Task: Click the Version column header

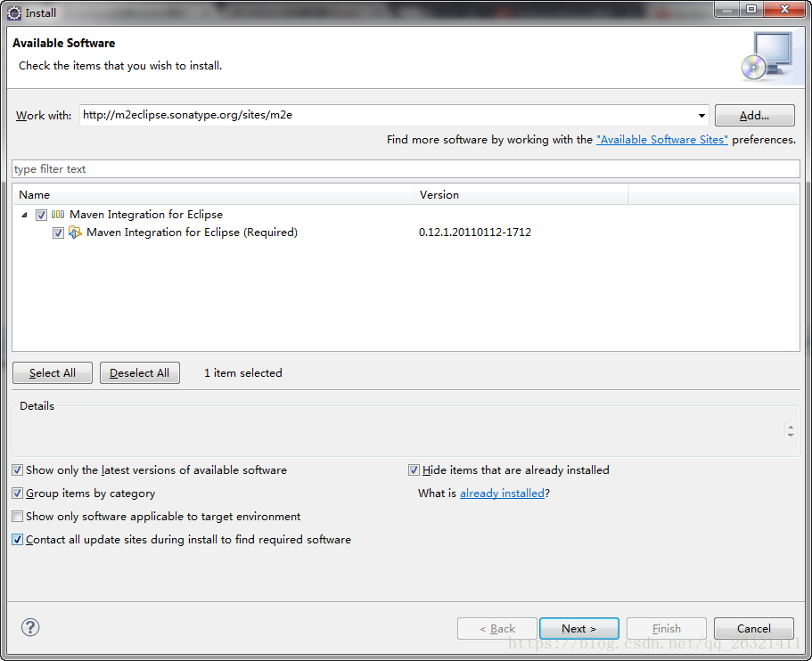Action: click(521, 195)
